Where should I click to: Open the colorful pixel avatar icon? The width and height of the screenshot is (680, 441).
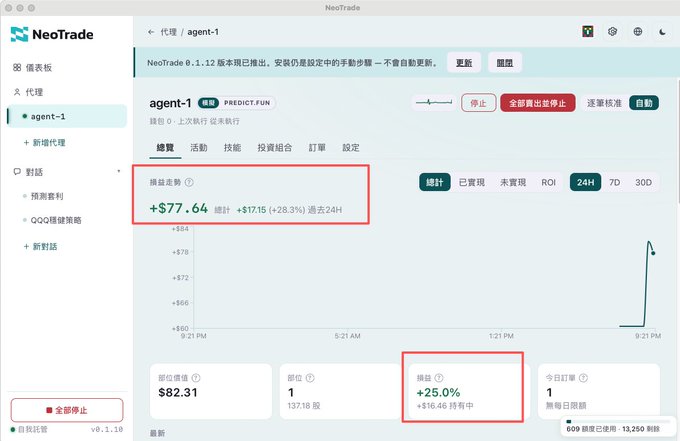pyautogui.click(x=588, y=32)
